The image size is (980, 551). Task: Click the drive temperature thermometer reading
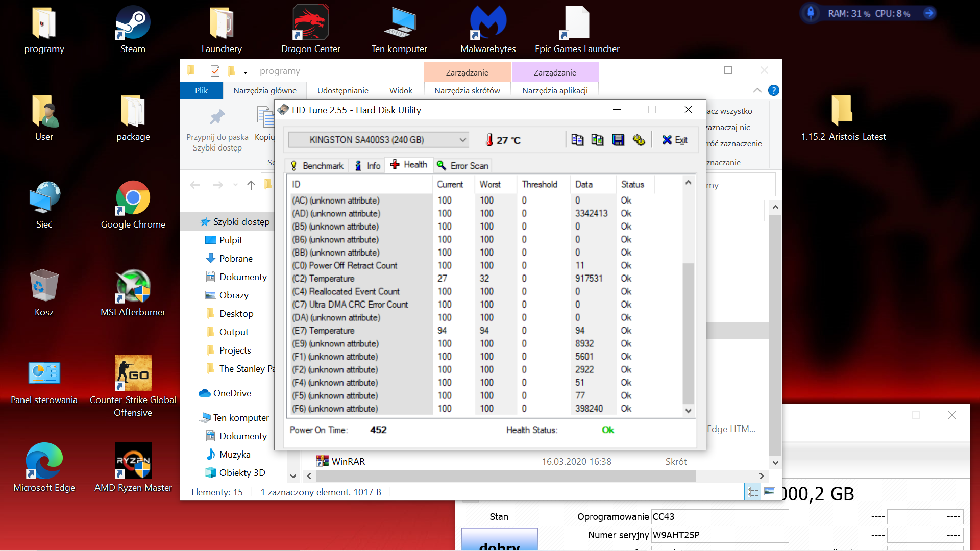click(x=503, y=140)
